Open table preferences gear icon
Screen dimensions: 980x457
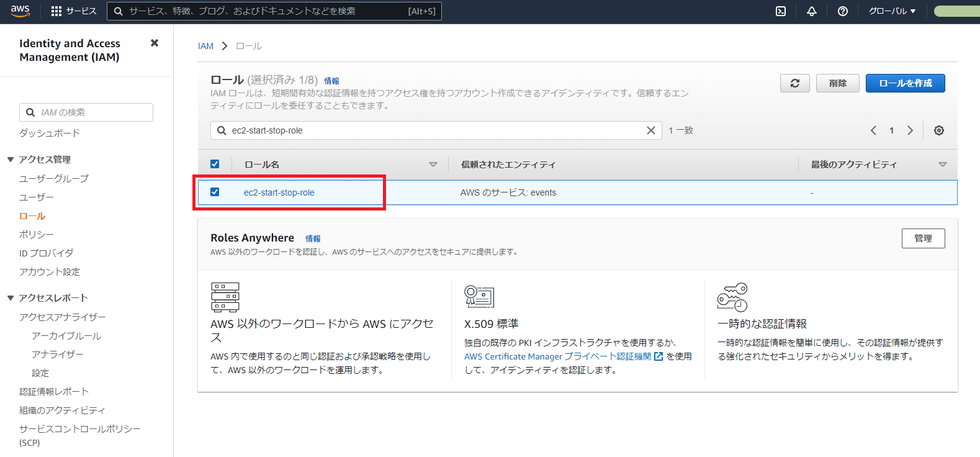939,130
